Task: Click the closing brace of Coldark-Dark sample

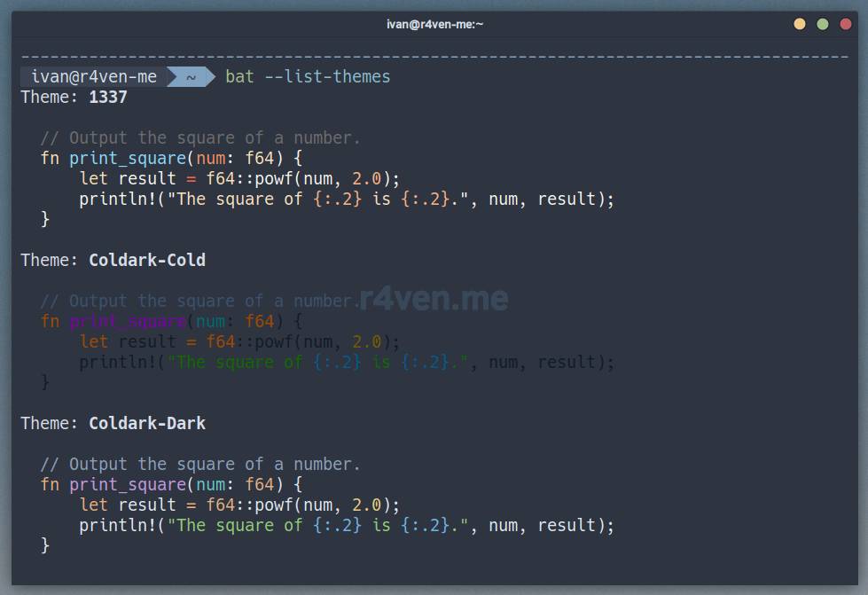Action: (45, 546)
